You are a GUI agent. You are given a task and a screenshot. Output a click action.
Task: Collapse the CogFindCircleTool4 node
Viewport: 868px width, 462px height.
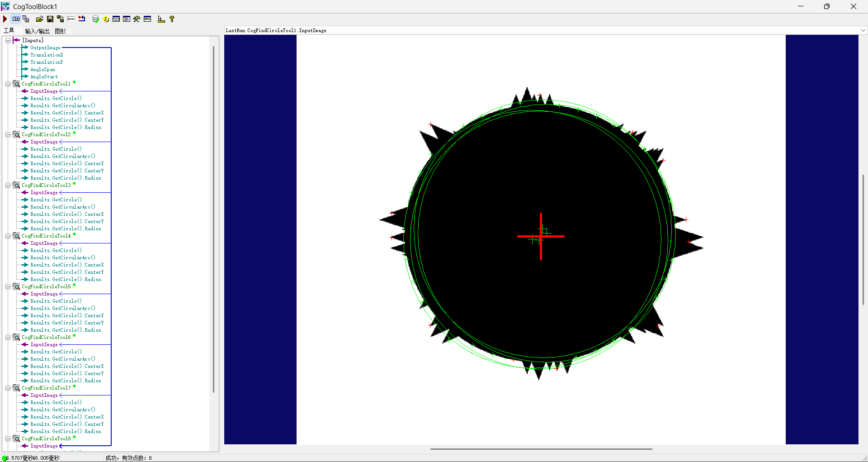click(x=8, y=236)
